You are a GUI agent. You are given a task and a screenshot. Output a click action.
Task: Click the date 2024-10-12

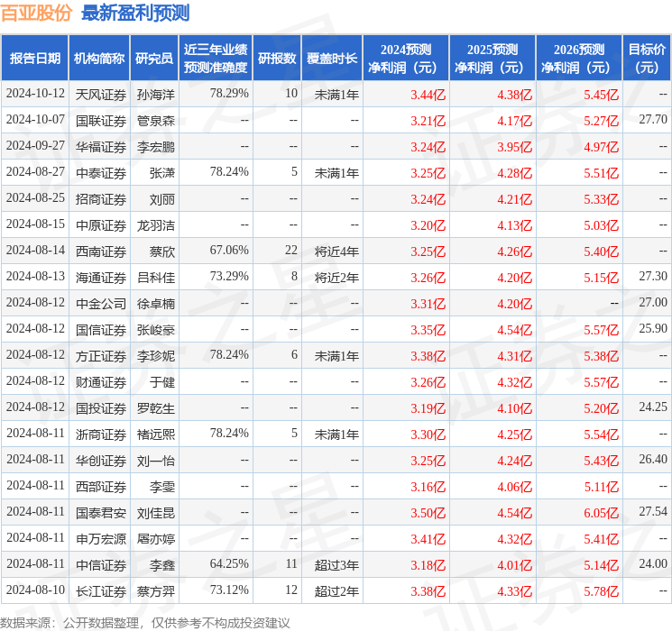pos(35,93)
